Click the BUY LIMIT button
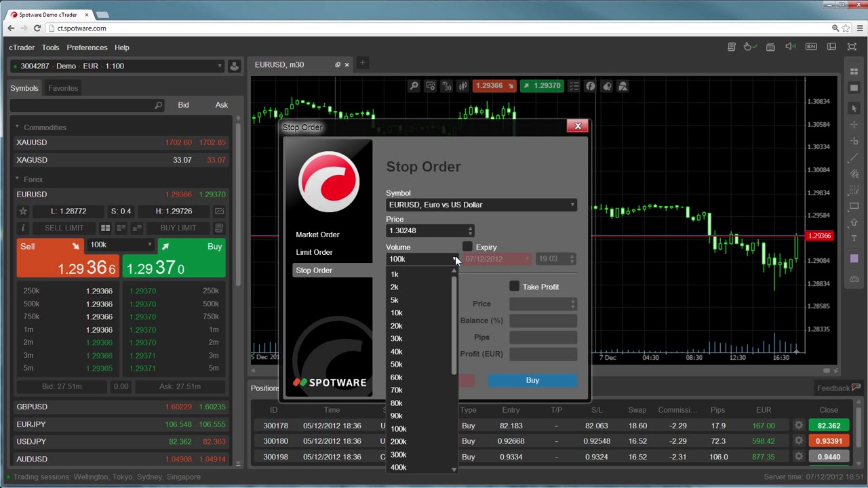Image resolution: width=868 pixels, height=488 pixels. click(x=178, y=228)
